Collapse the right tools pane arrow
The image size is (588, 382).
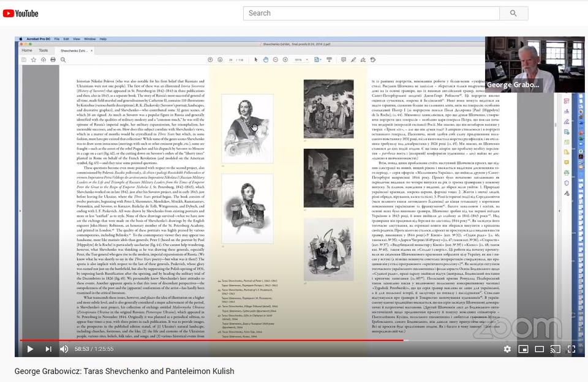point(559,211)
